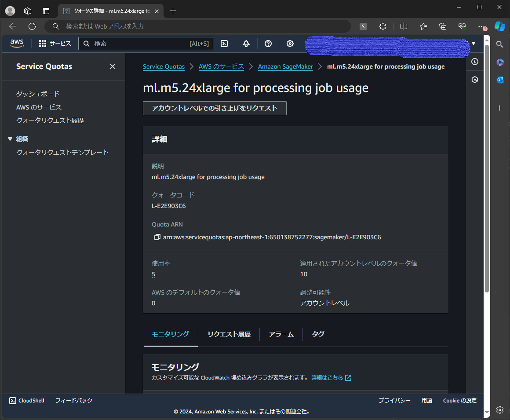Open the サービス grid menu
This screenshot has height=420, width=510.
pyautogui.click(x=55, y=44)
